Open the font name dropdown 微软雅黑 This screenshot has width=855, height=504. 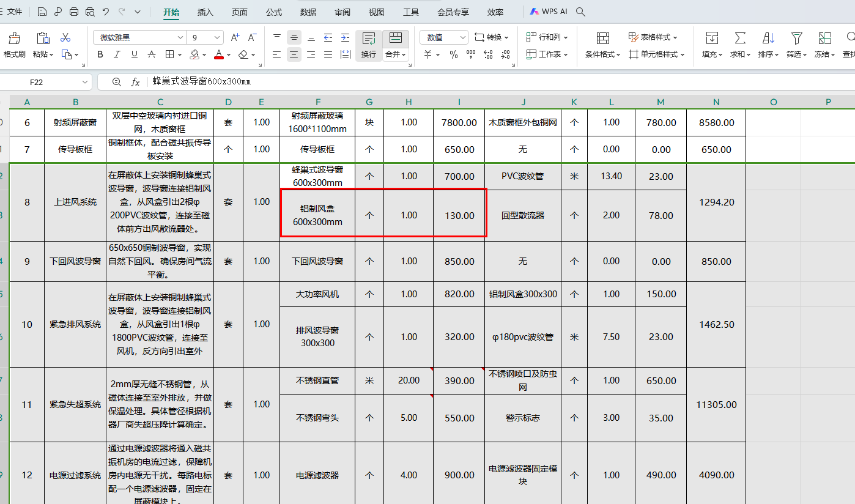(x=180, y=37)
